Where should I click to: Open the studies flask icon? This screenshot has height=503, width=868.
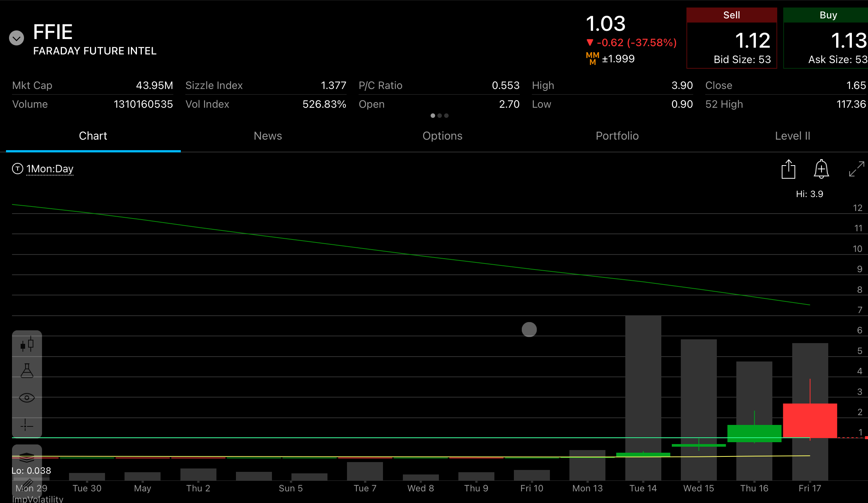tap(27, 371)
